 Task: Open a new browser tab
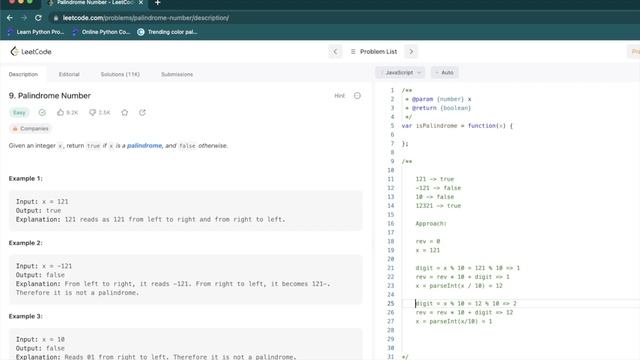point(158,3)
